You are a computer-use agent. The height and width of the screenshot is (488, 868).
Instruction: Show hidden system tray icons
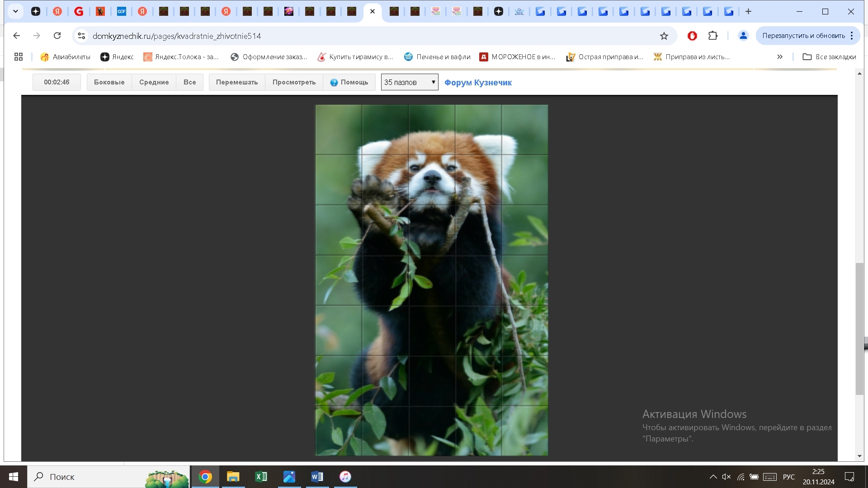point(713,477)
